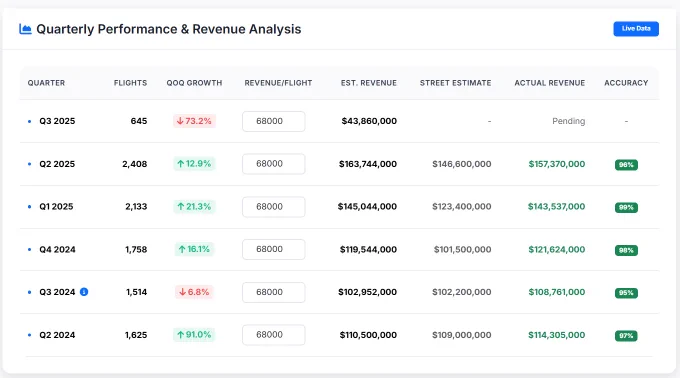The image size is (680, 378).
Task: Focus the Revenue/Flight input for Q2 2024
Action: tap(274, 335)
